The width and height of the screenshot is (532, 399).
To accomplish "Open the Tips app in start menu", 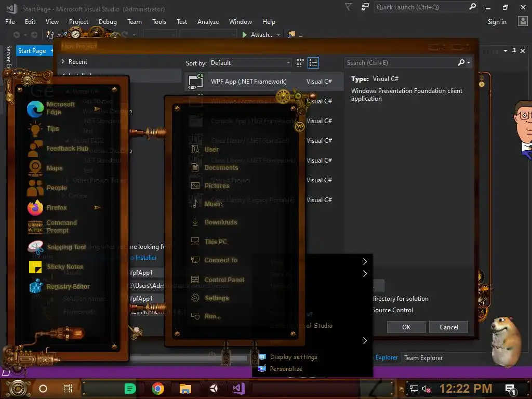I will (44, 129).
